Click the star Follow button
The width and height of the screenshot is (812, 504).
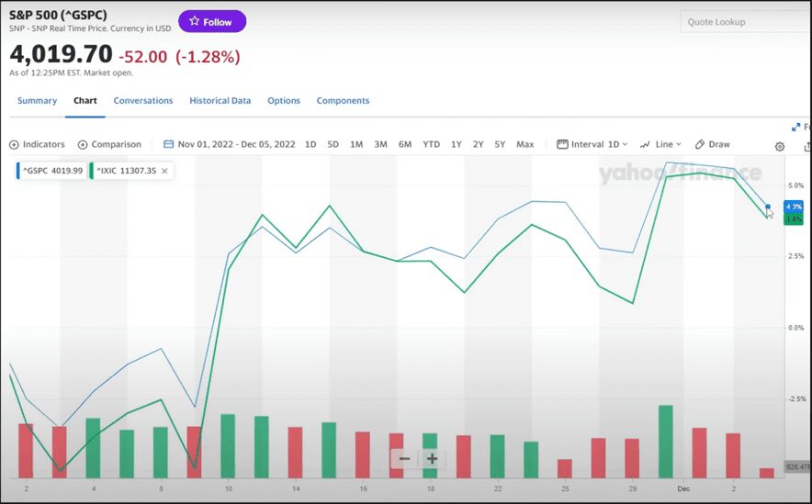click(x=211, y=21)
